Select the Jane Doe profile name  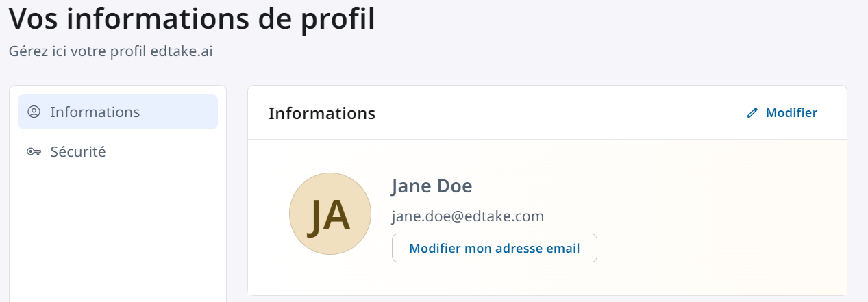432,186
